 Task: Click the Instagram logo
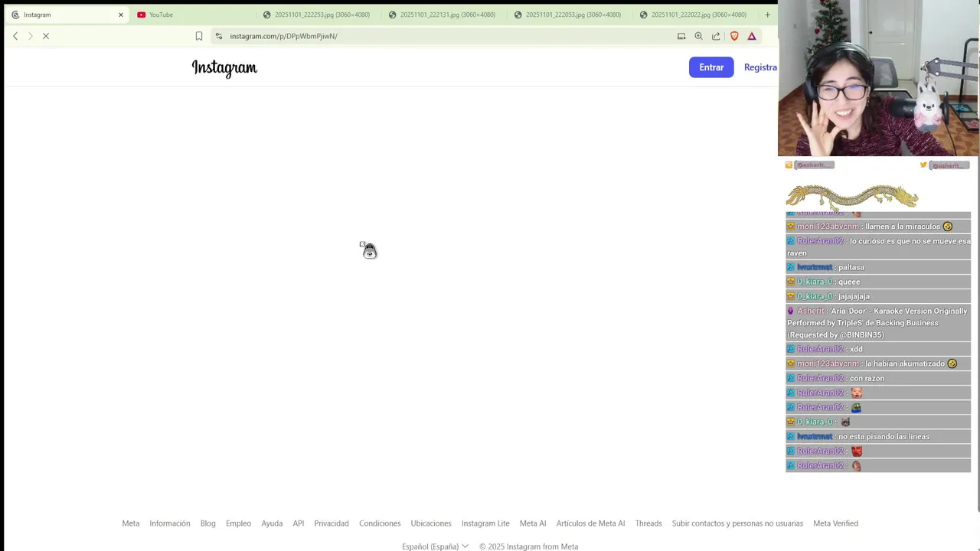click(224, 68)
